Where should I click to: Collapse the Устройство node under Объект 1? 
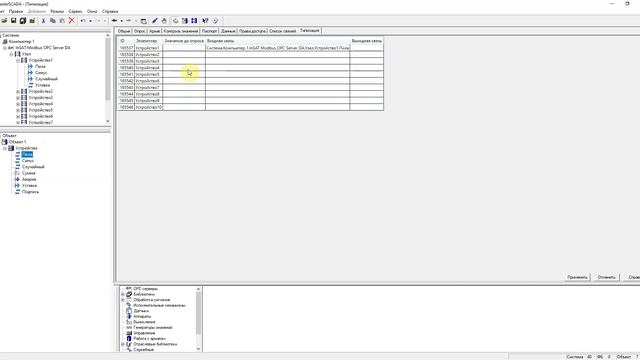pyautogui.click(x=5, y=148)
